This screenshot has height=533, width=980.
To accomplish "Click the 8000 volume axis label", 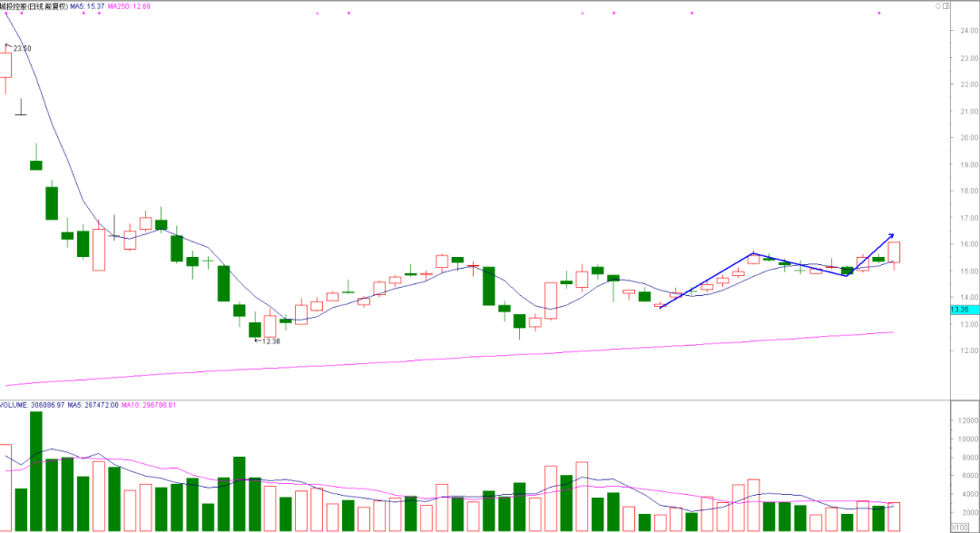I will click(x=970, y=458).
